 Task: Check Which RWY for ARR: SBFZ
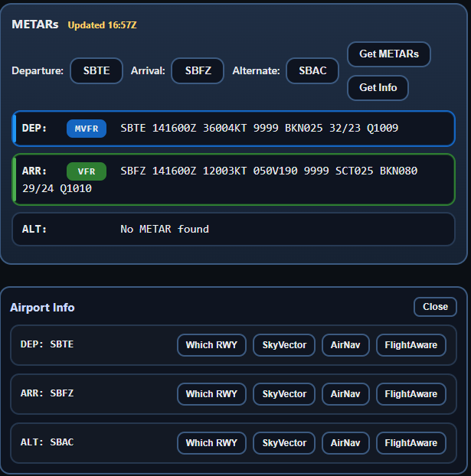coord(211,394)
